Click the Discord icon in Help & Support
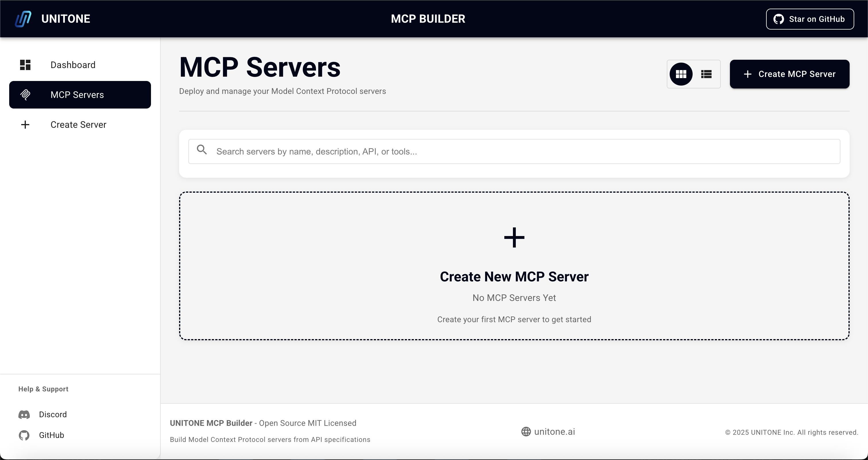Image resolution: width=868 pixels, height=460 pixels. pos(24,415)
